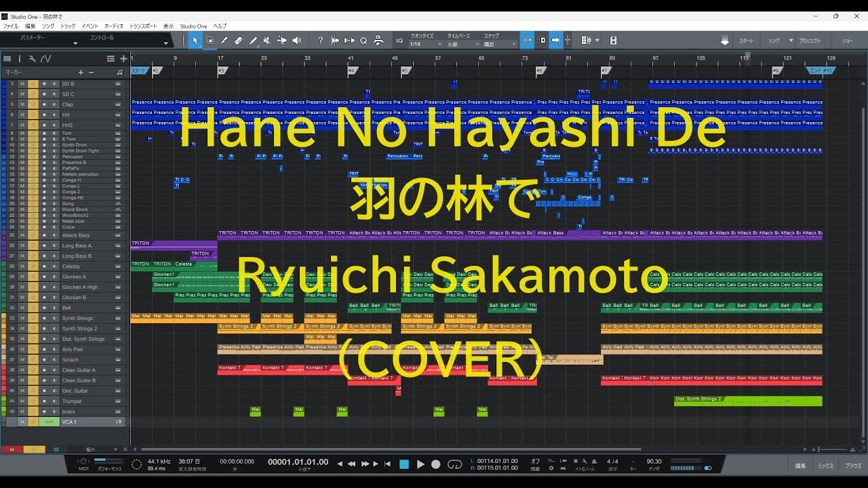Add a new track with plus icon

[x=123, y=59]
